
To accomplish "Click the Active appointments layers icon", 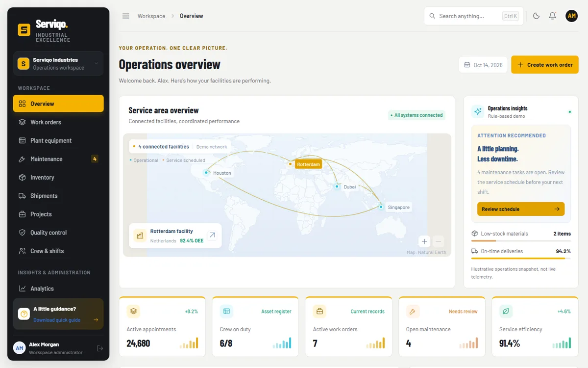I will click(133, 311).
